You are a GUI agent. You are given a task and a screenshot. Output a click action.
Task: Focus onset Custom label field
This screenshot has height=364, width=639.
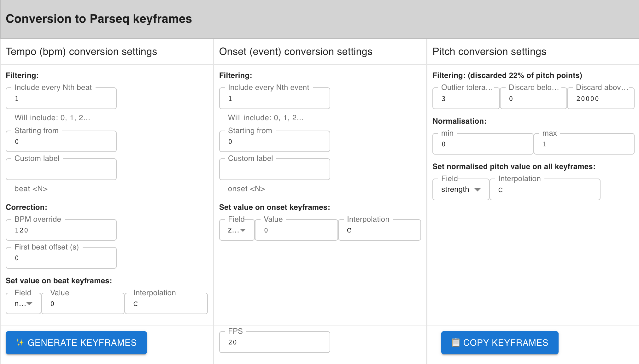275,169
